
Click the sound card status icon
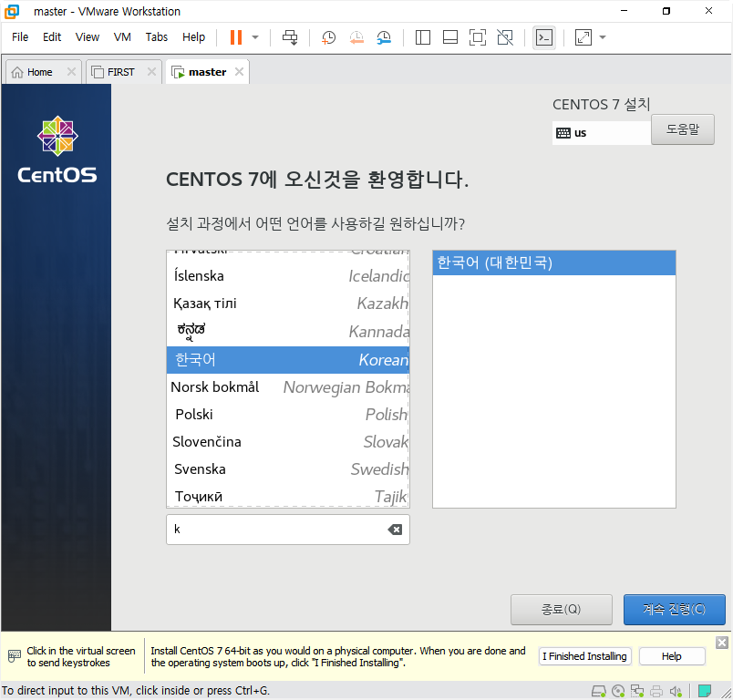coord(676,691)
